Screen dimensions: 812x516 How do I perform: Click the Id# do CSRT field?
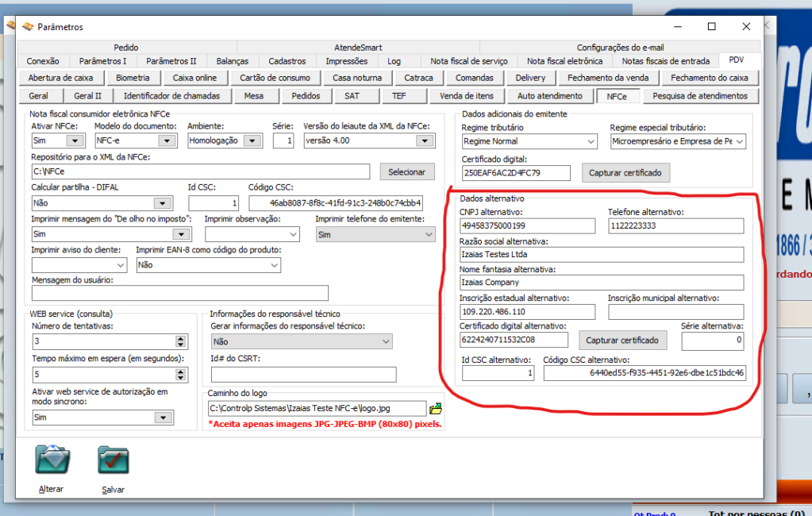click(303, 374)
